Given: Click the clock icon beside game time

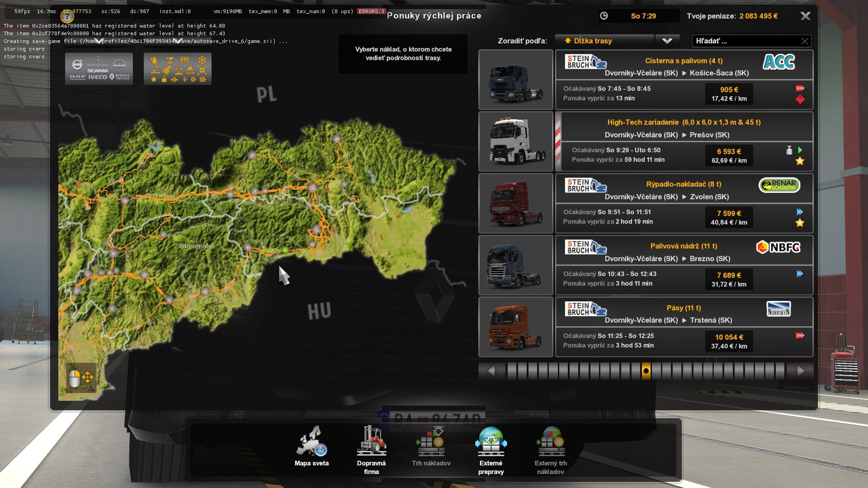Looking at the screenshot, I should pos(604,16).
